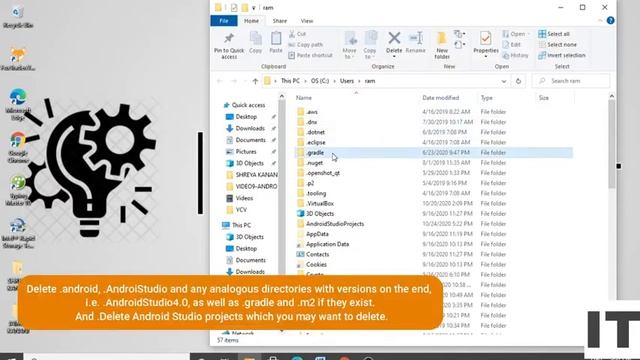Create a New folder
The height and width of the screenshot is (360, 640).
pyautogui.click(x=442, y=45)
